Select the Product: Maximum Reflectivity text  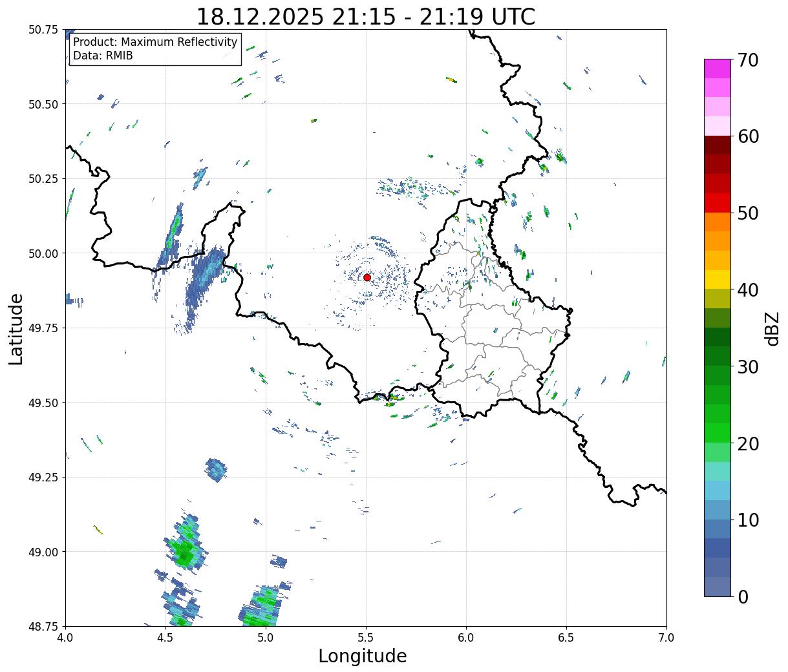(155, 42)
